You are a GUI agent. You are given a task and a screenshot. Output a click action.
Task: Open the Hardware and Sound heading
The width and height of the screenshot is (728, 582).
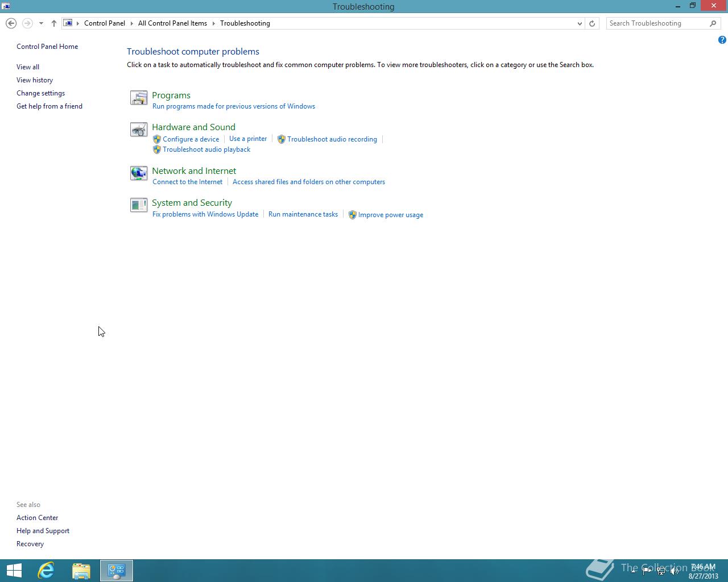(x=193, y=127)
